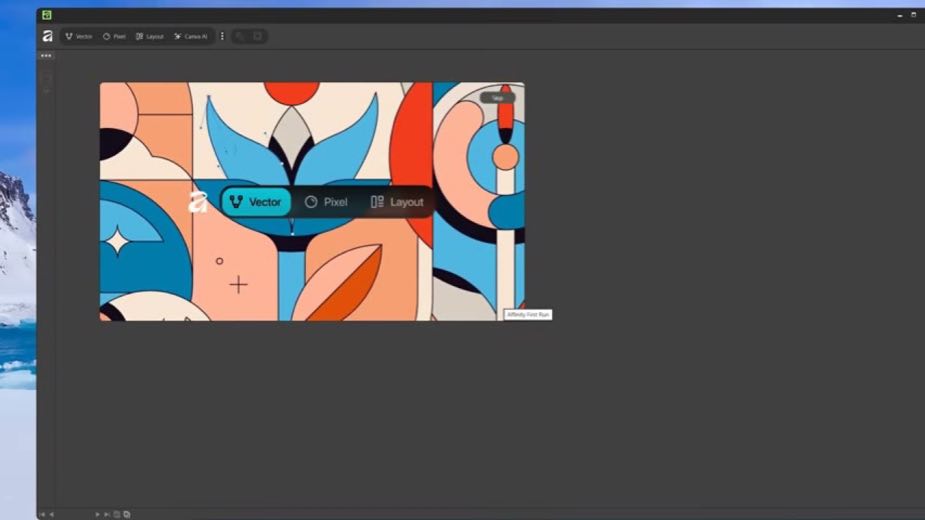This screenshot has width=925, height=520.
Task: Switch to the Pixel studio in top toolbar
Action: coord(114,37)
